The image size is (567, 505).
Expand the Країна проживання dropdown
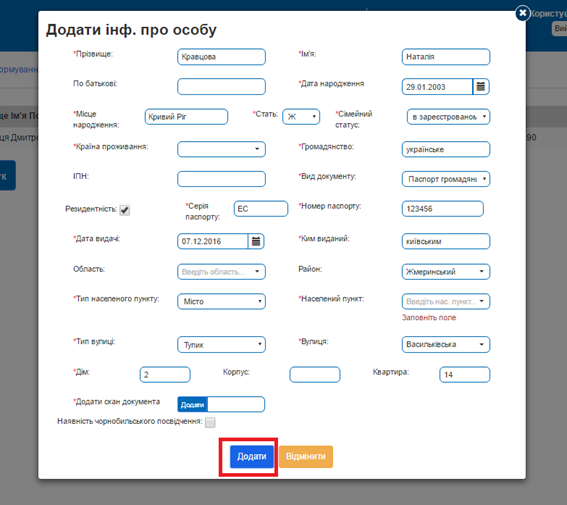[221, 149]
